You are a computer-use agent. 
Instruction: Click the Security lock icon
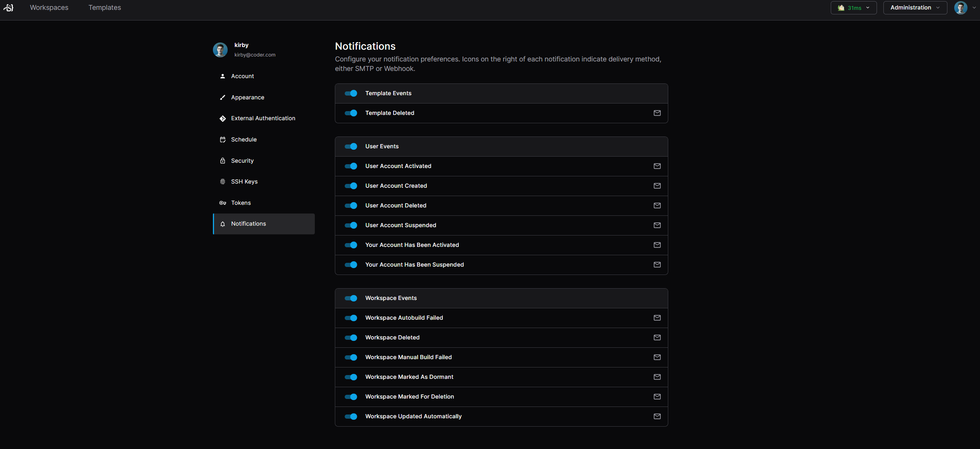pos(222,161)
